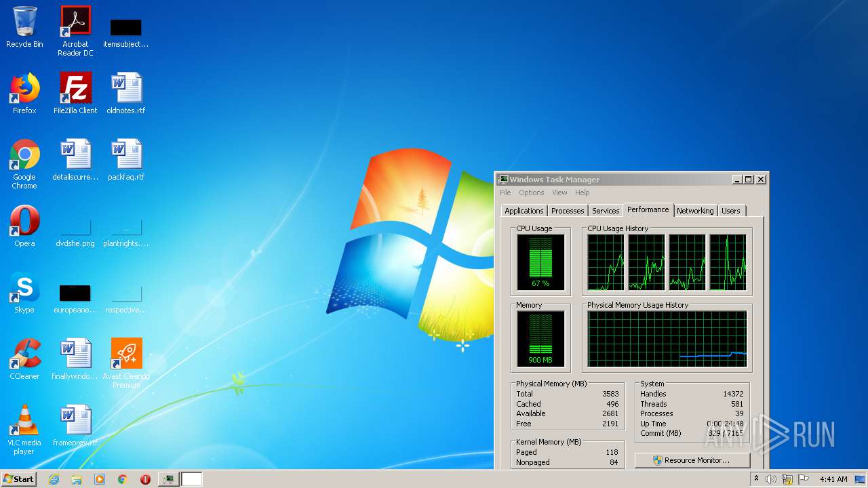Click the Resource Monitor button
Viewport: 868px width, 488px height.
(692, 460)
